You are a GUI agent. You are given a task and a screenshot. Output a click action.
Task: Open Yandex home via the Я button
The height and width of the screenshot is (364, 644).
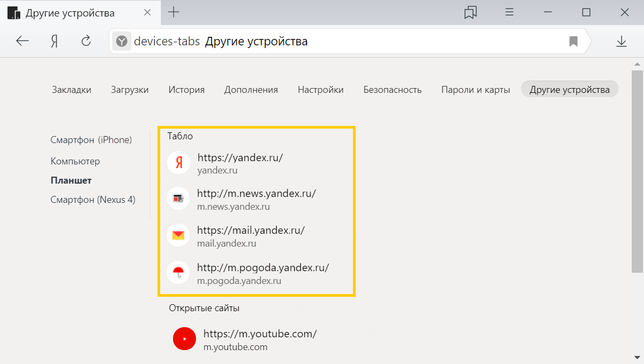tap(54, 41)
